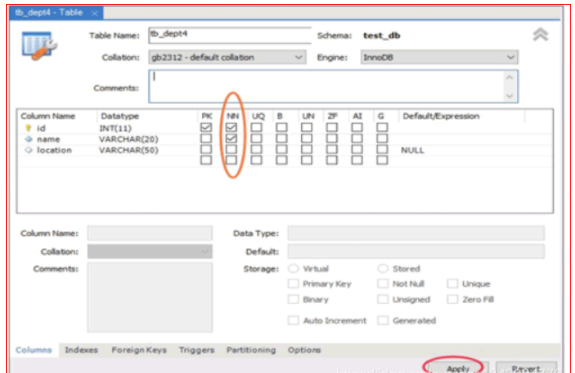Switch to the Columns tab
The width and height of the screenshot is (575, 373).
coord(34,350)
